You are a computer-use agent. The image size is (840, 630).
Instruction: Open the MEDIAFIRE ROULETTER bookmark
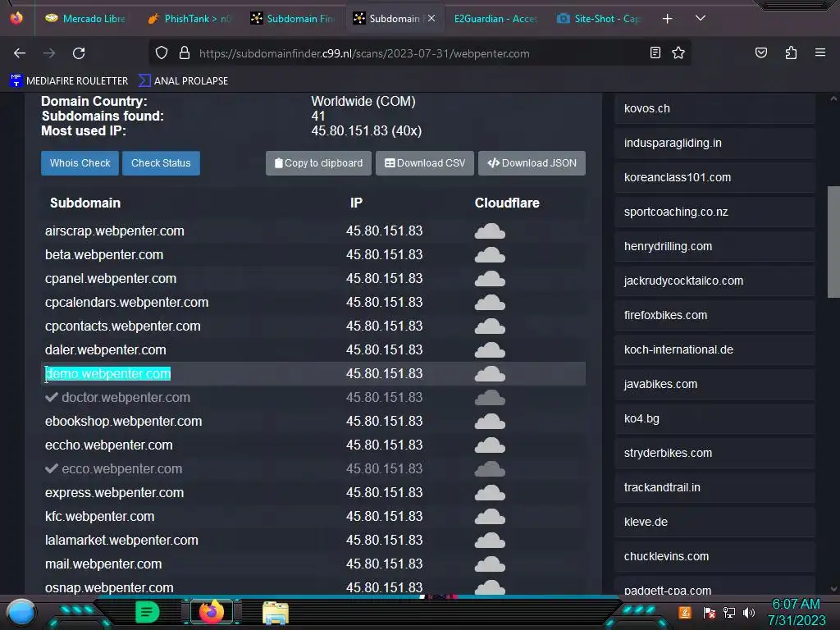69,81
